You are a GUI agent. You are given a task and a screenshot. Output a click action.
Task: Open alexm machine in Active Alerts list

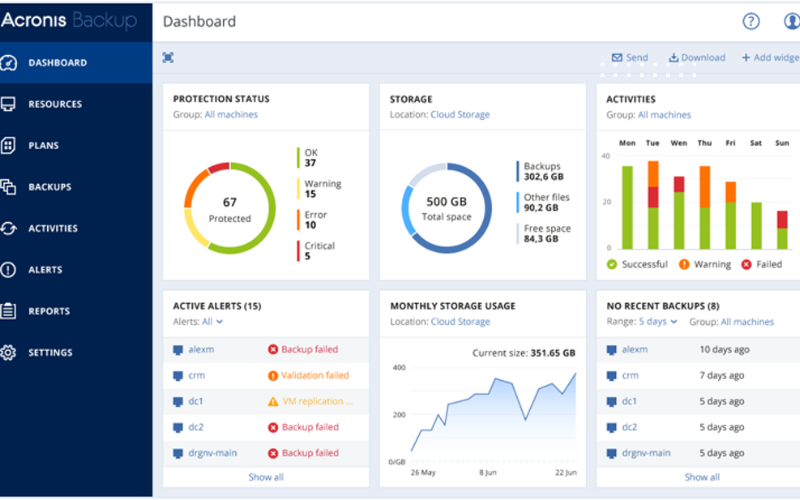201,349
